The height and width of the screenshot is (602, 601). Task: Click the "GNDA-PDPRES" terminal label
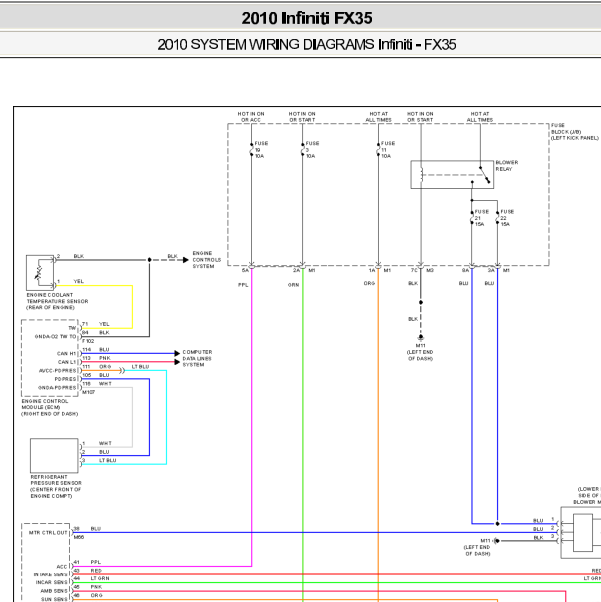pyautogui.click(x=57, y=388)
